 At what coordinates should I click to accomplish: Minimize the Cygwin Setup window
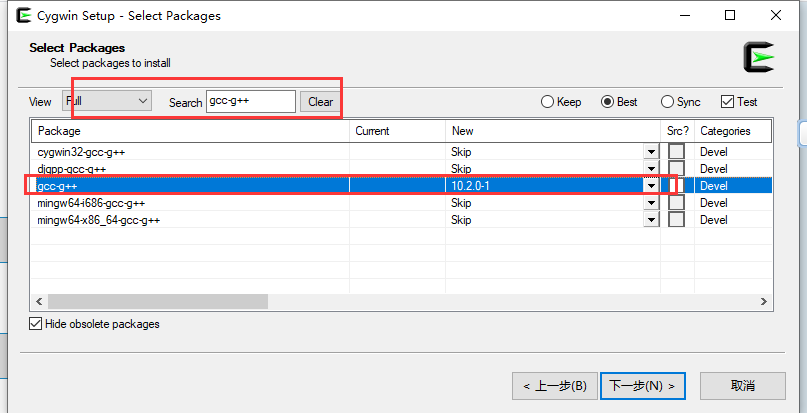[683, 15]
